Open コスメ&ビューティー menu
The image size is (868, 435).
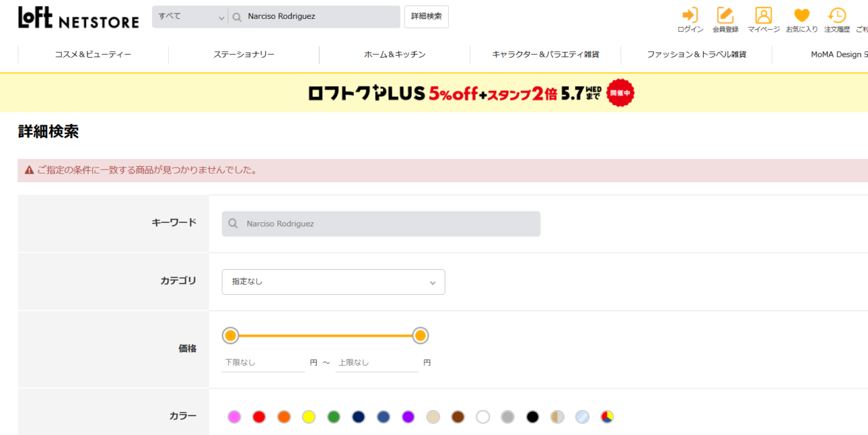pyautogui.click(x=93, y=54)
